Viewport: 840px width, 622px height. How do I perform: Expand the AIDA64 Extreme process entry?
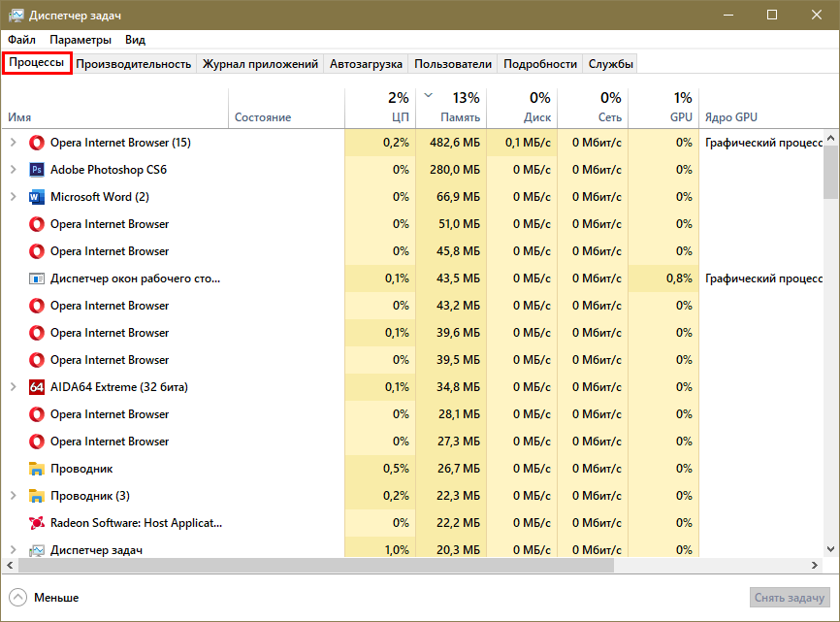tap(13, 387)
